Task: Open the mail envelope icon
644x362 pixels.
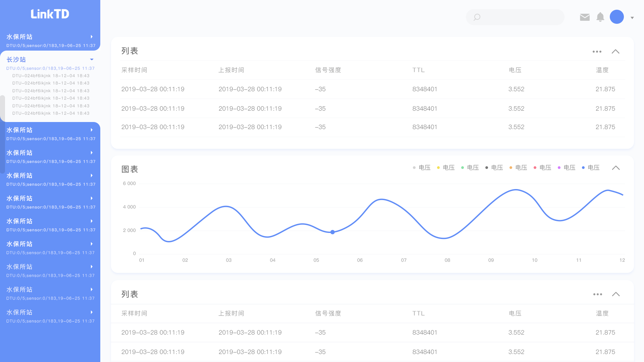Action: pyautogui.click(x=585, y=17)
